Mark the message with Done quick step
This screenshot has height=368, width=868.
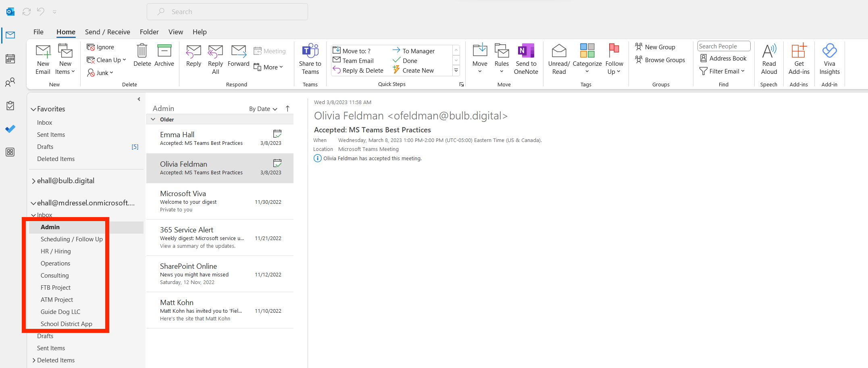pyautogui.click(x=410, y=60)
